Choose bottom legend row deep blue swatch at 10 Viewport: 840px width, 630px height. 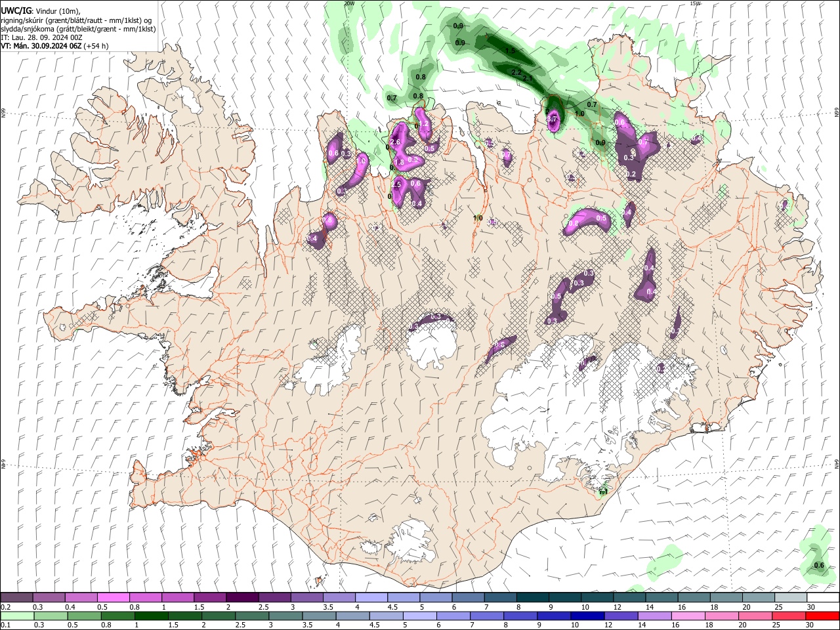pyautogui.click(x=588, y=616)
